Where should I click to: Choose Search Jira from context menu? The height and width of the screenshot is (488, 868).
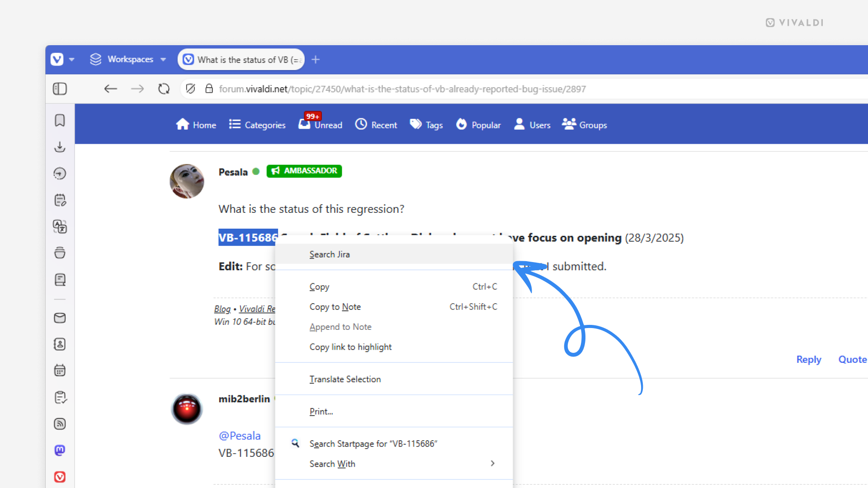click(394, 254)
